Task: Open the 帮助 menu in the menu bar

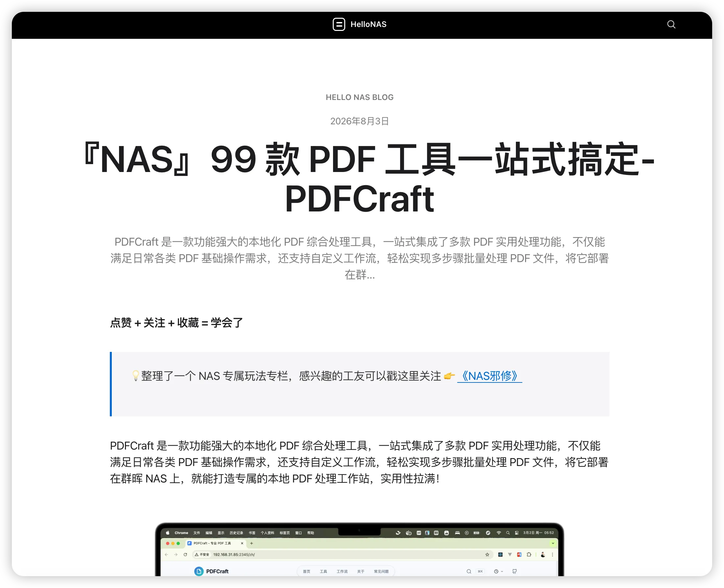Action: 310,533
